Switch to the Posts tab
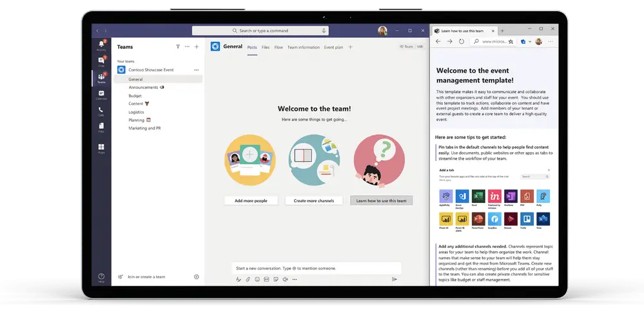This screenshot has height=313, width=644. 252,47
